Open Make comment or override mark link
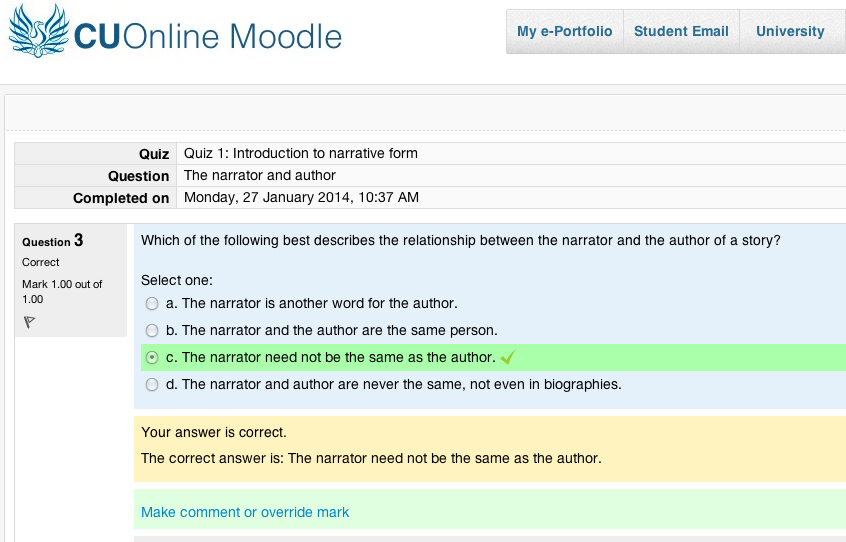846x542 pixels. tap(245, 512)
